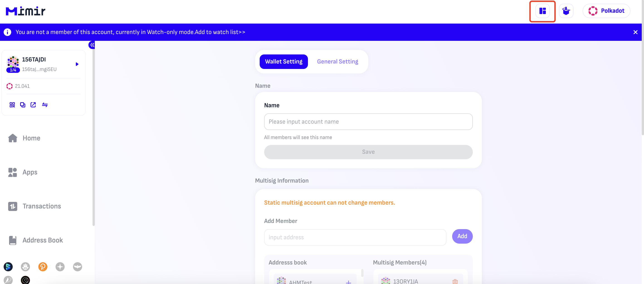Show the account QR code icon
The width and height of the screenshot is (644, 284).
pyautogui.click(x=12, y=105)
